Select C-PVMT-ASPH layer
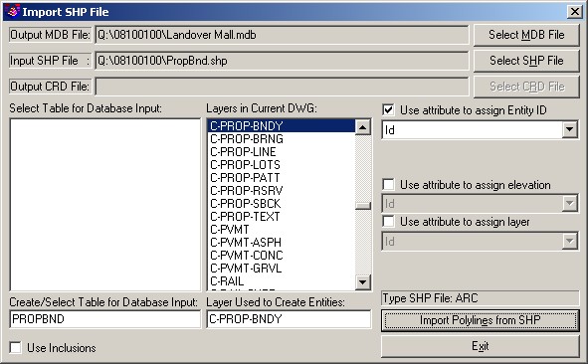This screenshot has width=588, height=364. pos(282,243)
